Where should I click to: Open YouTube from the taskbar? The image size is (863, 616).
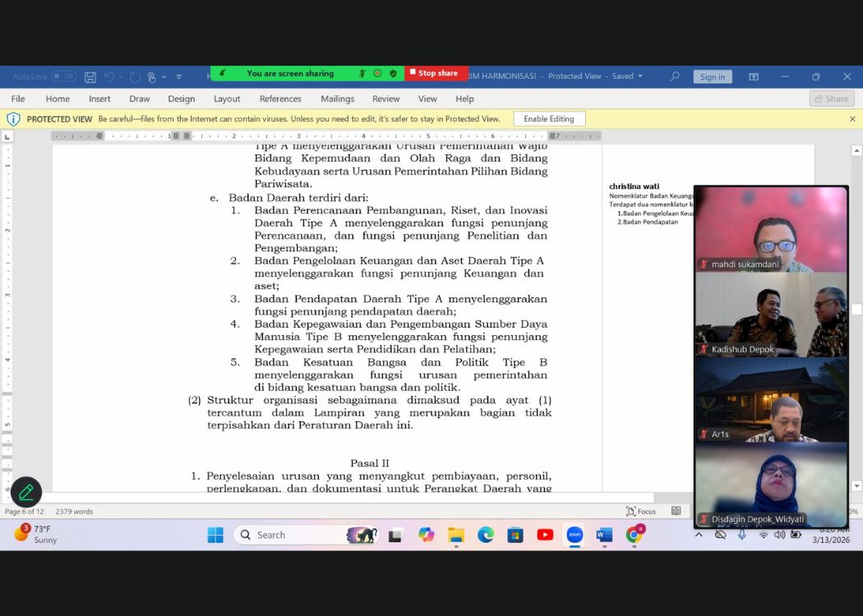[545, 535]
